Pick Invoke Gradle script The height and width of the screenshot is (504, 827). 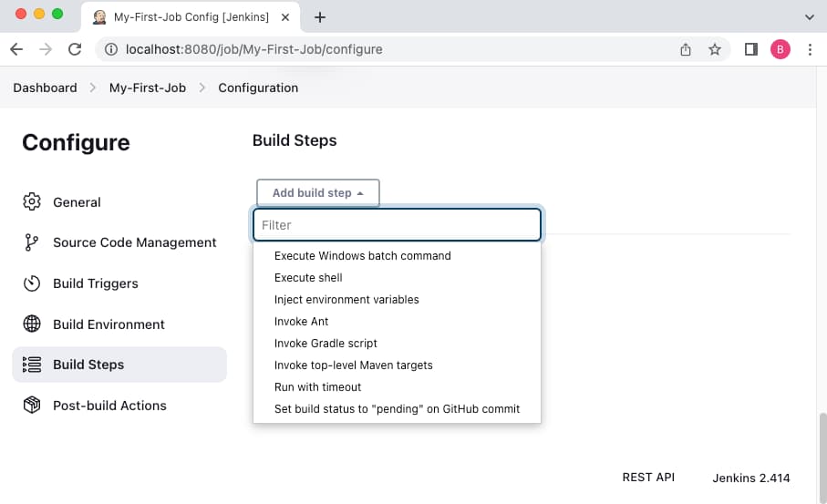click(x=326, y=344)
